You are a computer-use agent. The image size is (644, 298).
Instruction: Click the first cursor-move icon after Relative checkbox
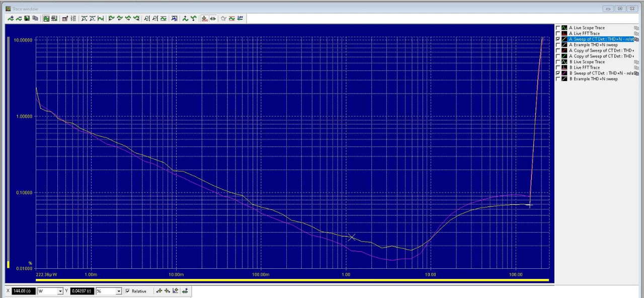point(159,291)
